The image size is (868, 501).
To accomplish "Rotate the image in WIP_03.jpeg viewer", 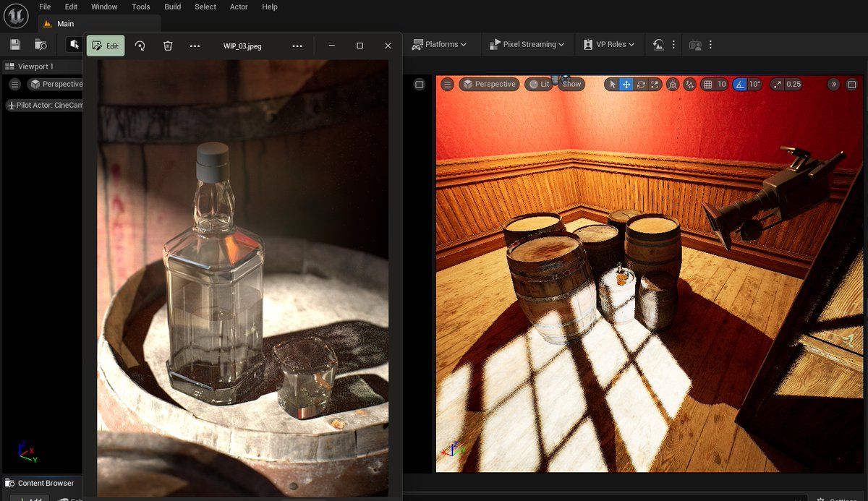I will (x=140, y=46).
